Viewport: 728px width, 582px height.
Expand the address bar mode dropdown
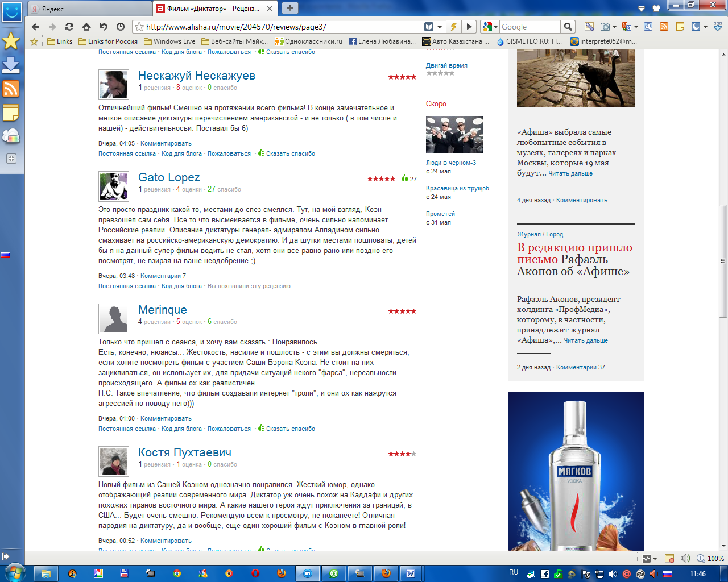pyautogui.click(x=440, y=27)
